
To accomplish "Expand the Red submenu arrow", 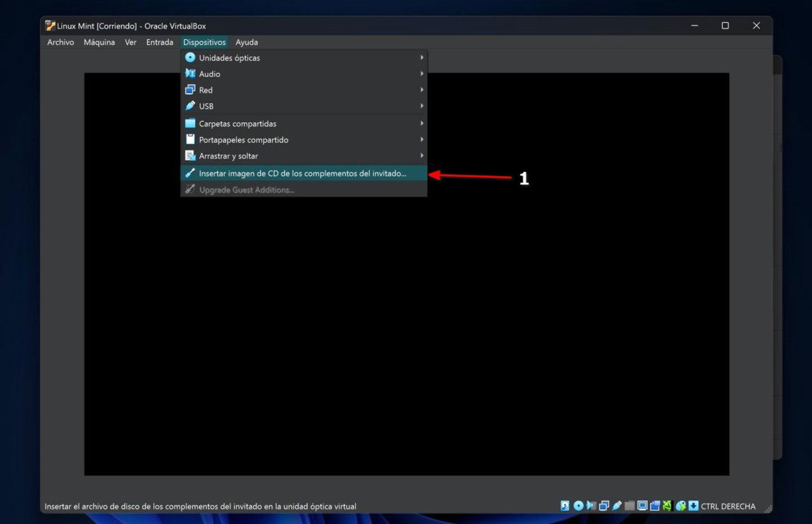I will click(x=421, y=90).
